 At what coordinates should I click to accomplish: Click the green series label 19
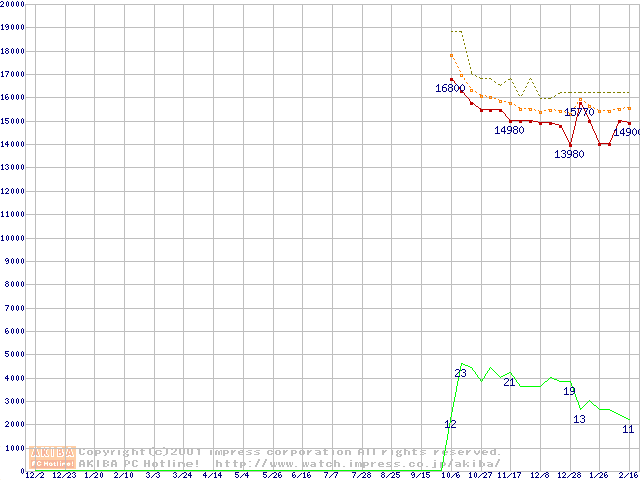569,391
